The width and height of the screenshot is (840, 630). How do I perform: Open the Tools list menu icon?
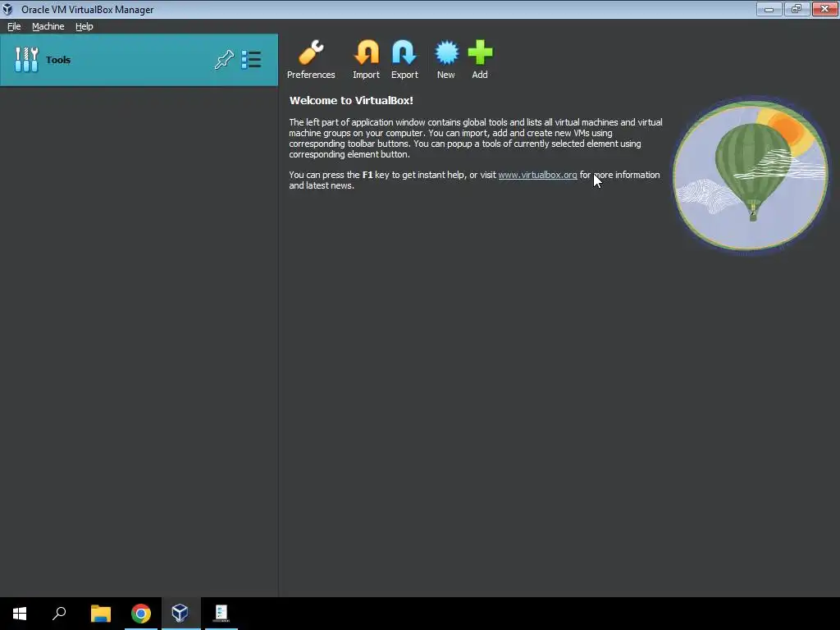pyautogui.click(x=251, y=59)
